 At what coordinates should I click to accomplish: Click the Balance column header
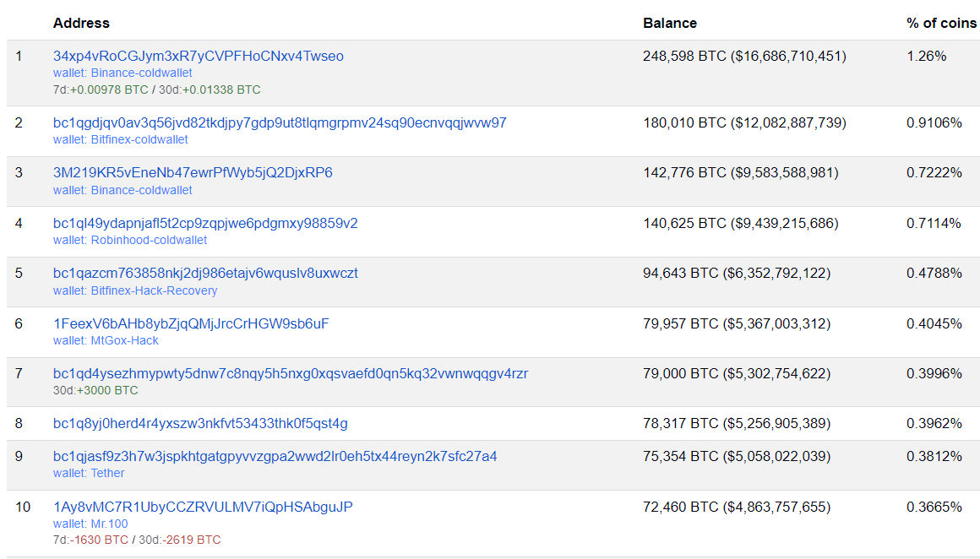point(669,23)
